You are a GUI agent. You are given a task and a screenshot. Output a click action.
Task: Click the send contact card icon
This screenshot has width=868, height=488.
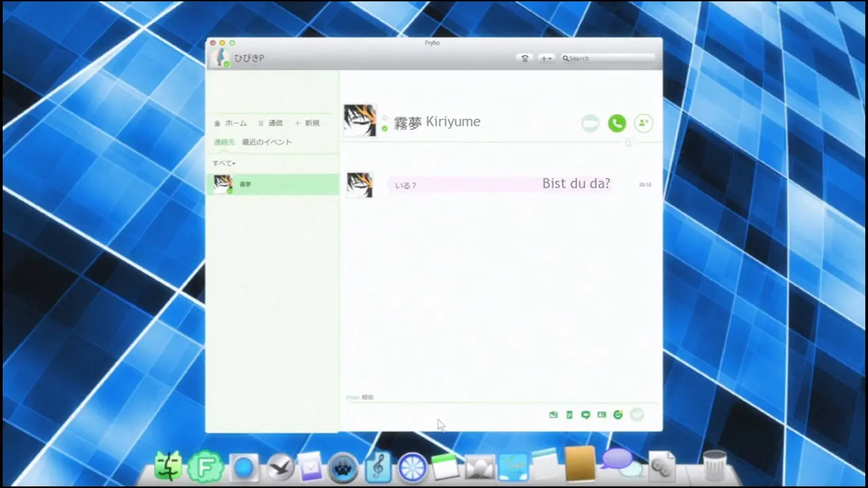pos(601,415)
